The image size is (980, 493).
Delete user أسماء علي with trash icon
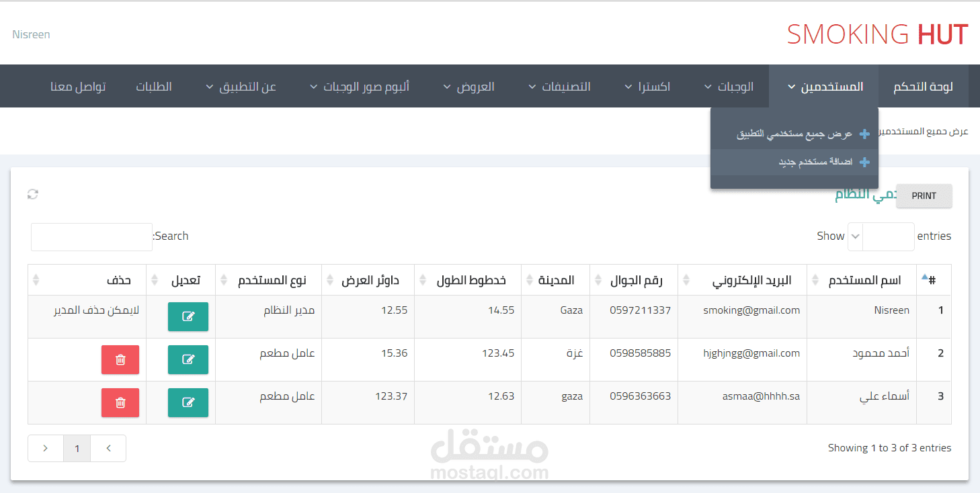pyautogui.click(x=120, y=403)
